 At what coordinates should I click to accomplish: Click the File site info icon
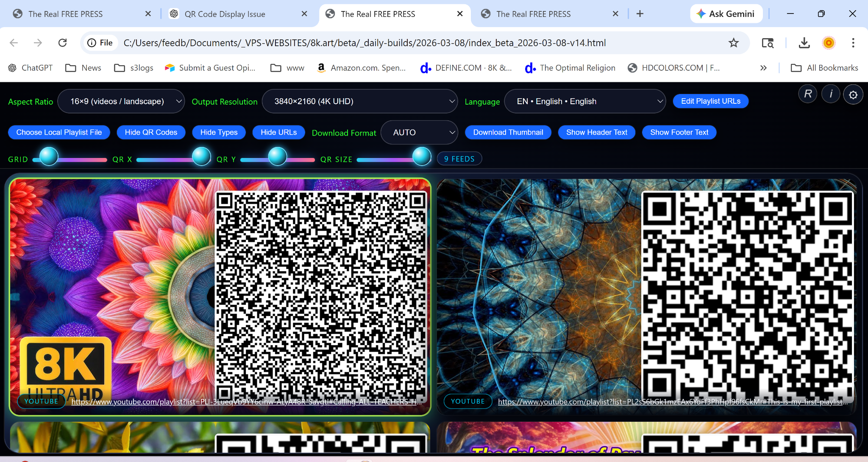(100, 43)
